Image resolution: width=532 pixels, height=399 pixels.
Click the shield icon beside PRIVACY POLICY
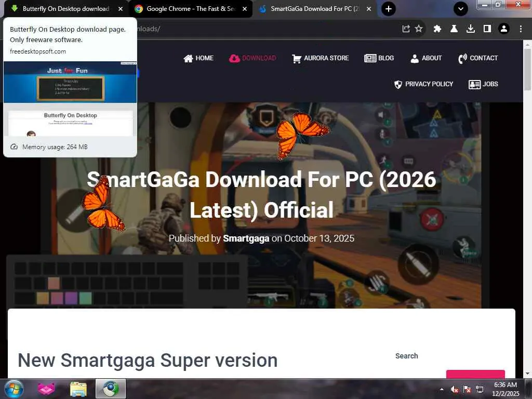point(398,85)
